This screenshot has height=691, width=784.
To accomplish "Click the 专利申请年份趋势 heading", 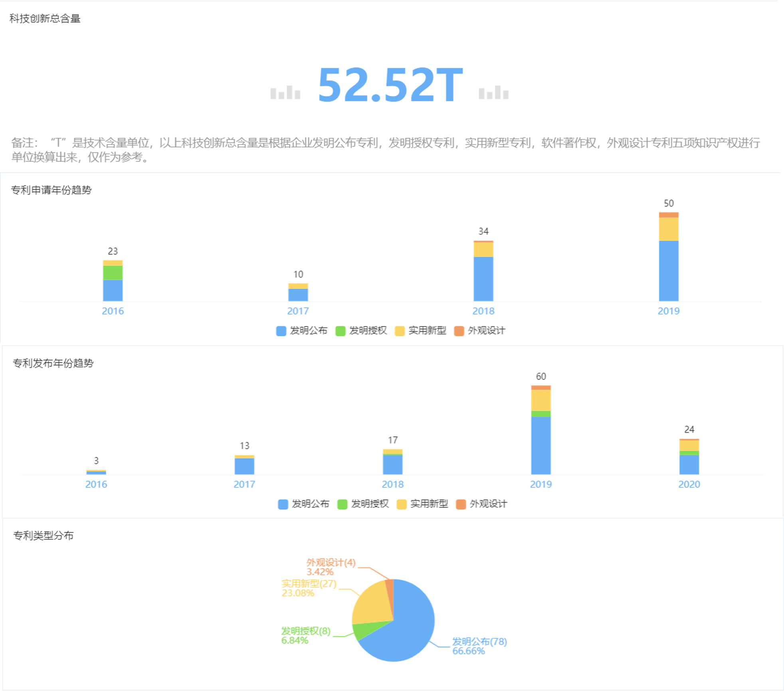I will point(51,190).
